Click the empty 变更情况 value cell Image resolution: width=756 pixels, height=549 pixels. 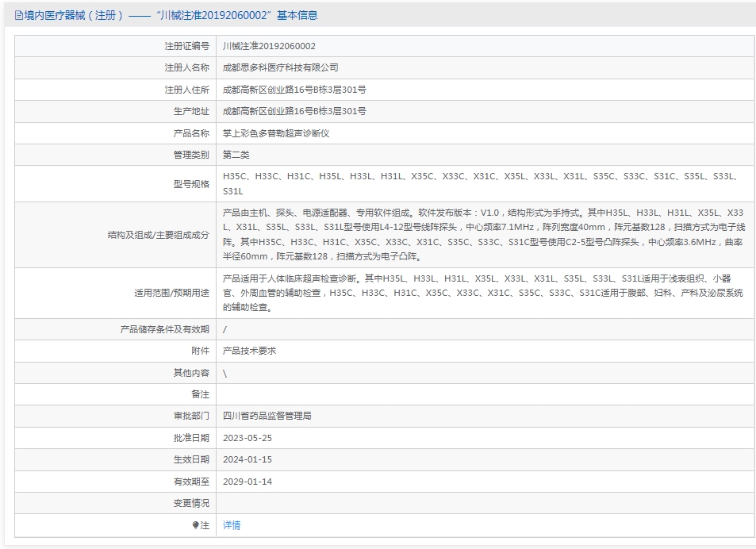tap(484, 503)
